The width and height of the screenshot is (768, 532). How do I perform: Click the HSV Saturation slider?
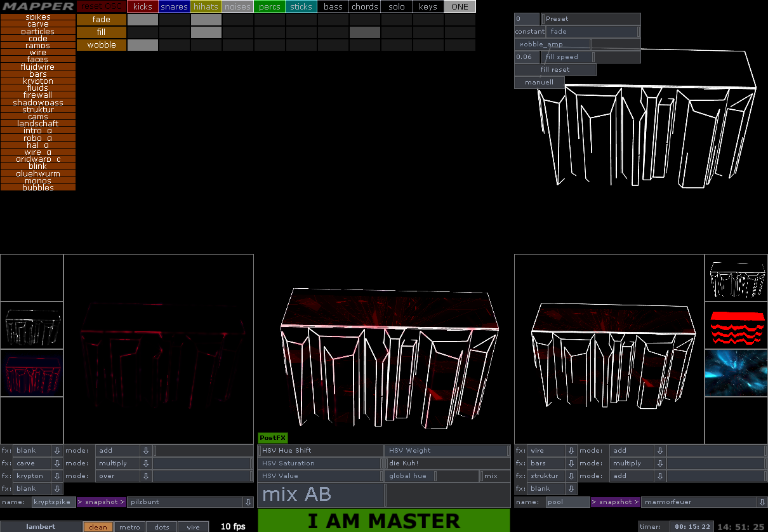coord(321,463)
